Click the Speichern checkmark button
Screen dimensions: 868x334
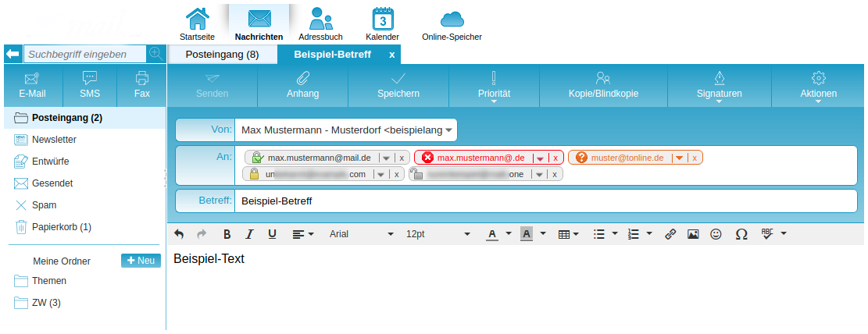click(x=398, y=85)
